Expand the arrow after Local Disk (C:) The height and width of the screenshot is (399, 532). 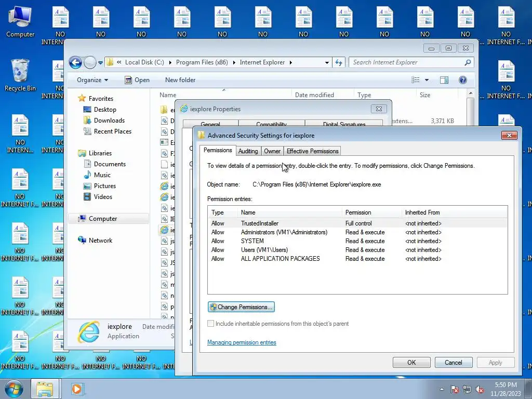click(x=170, y=62)
